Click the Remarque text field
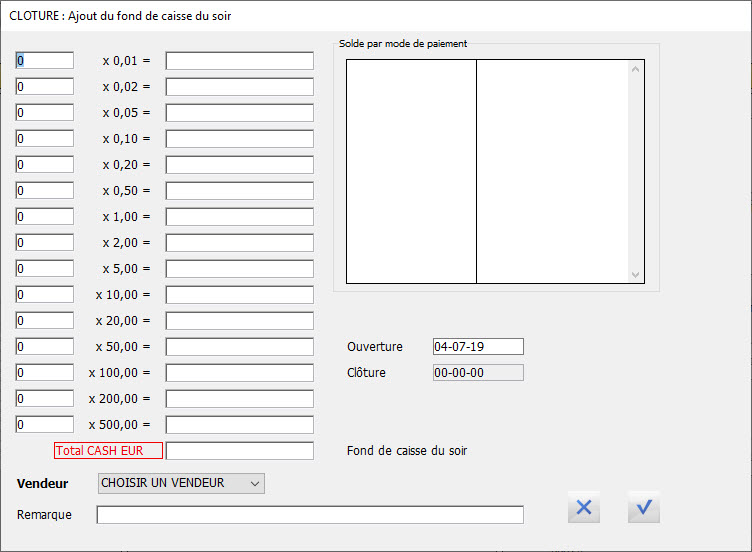Viewport: 752px width, 552px height. coord(310,515)
